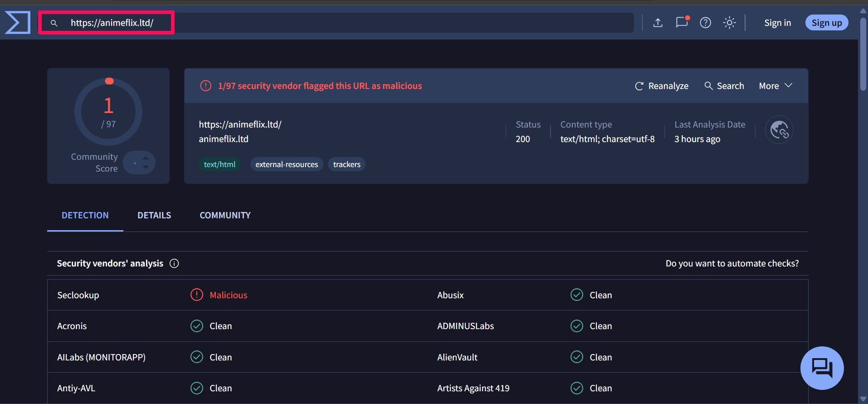Click the external-resources tag
Image resolution: width=868 pixels, height=404 pixels.
pyautogui.click(x=287, y=164)
